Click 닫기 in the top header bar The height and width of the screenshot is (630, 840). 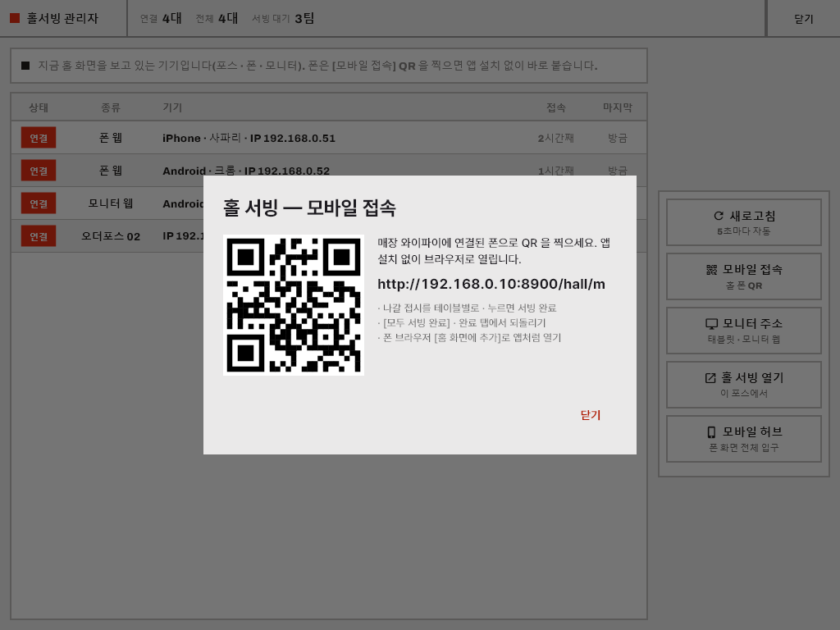click(x=803, y=19)
